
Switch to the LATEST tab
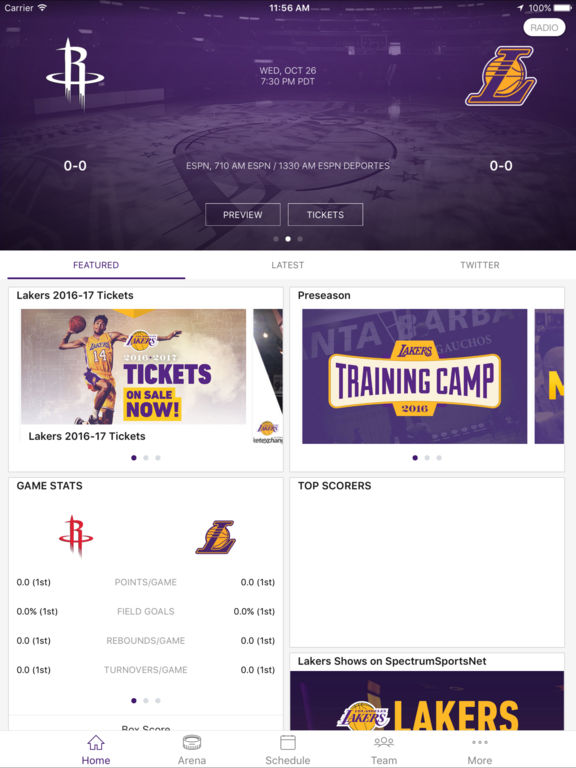[x=288, y=265]
